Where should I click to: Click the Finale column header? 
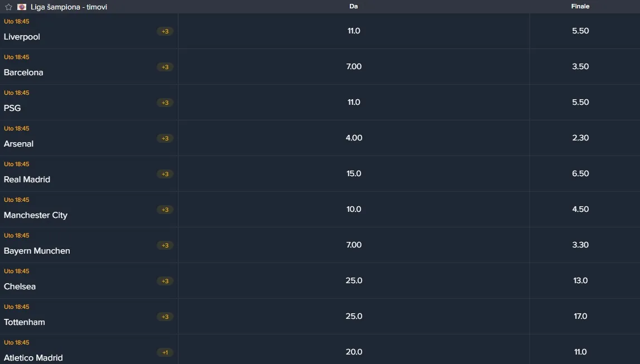click(580, 7)
